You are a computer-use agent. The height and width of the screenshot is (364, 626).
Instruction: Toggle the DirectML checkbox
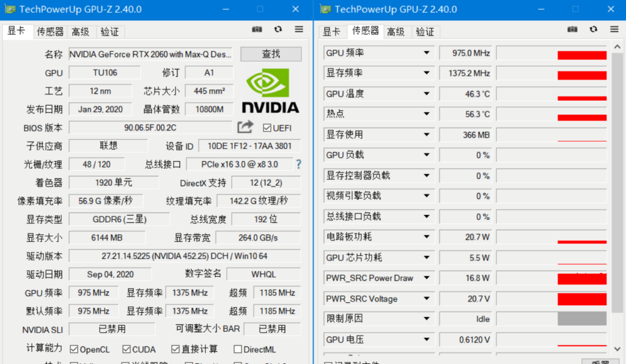pos(238,349)
